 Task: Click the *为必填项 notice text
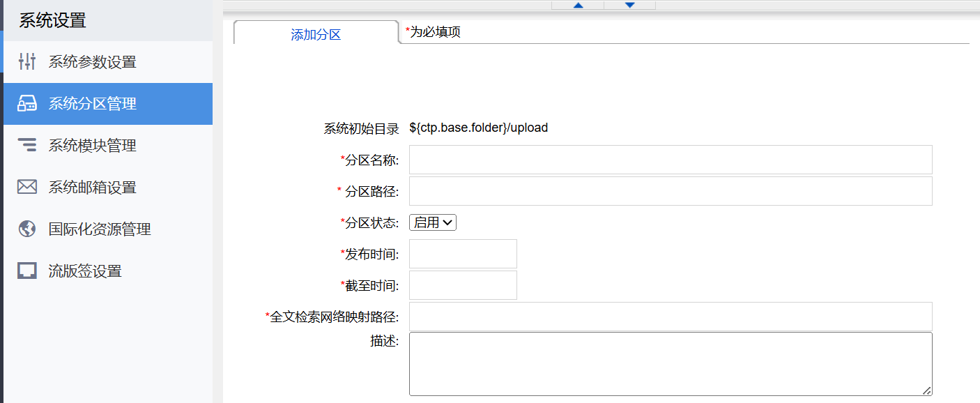pyautogui.click(x=433, y=32)
